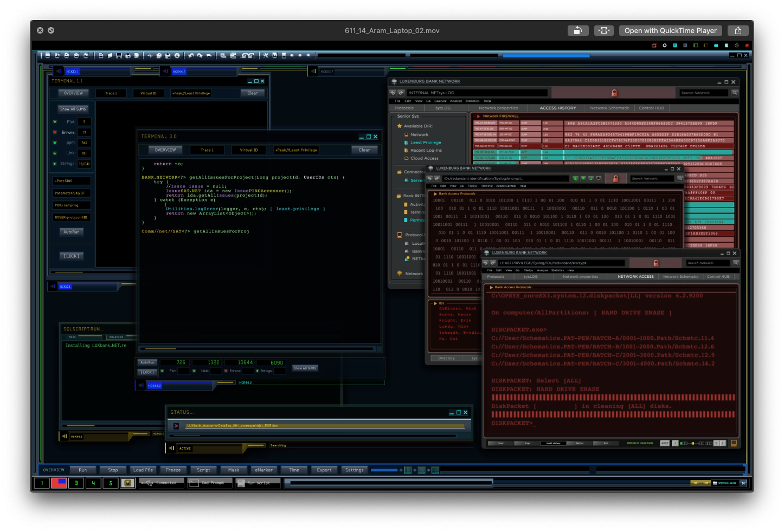Image resolution: width=784 pixels, height=532 pixels.
Task: Click the cloud icon in first Luxenburg title bar
Action: pos(394,81)
